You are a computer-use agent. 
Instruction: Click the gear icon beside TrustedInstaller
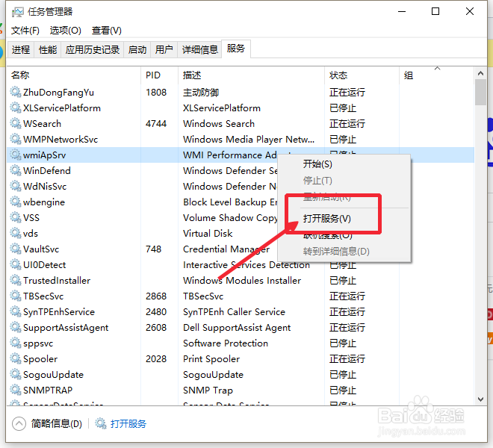tap(16, 280)
